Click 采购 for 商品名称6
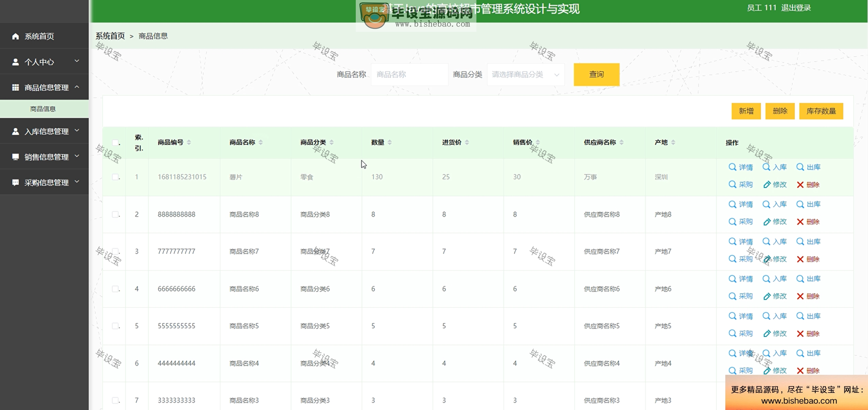868x410 pixels. coord(740,296)
